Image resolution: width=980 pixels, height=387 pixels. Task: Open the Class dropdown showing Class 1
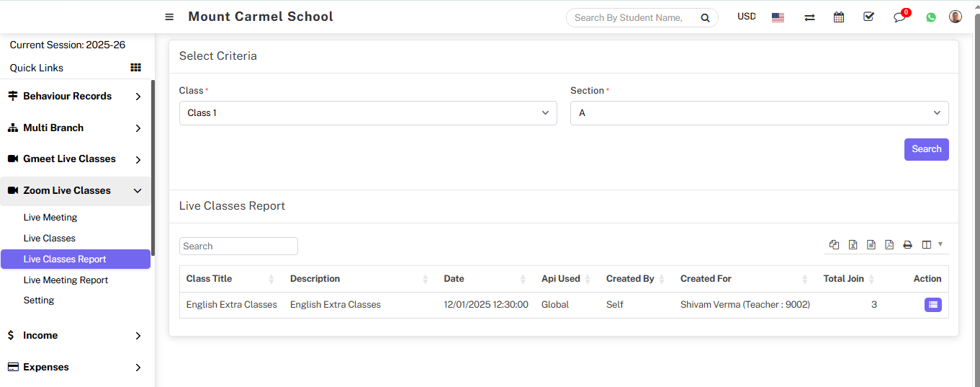[x=368, y=113]
